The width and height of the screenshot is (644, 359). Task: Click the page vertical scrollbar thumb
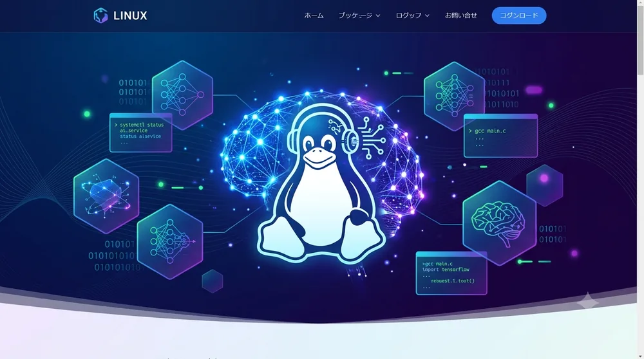pyautogui.click(x=640, y=39)
